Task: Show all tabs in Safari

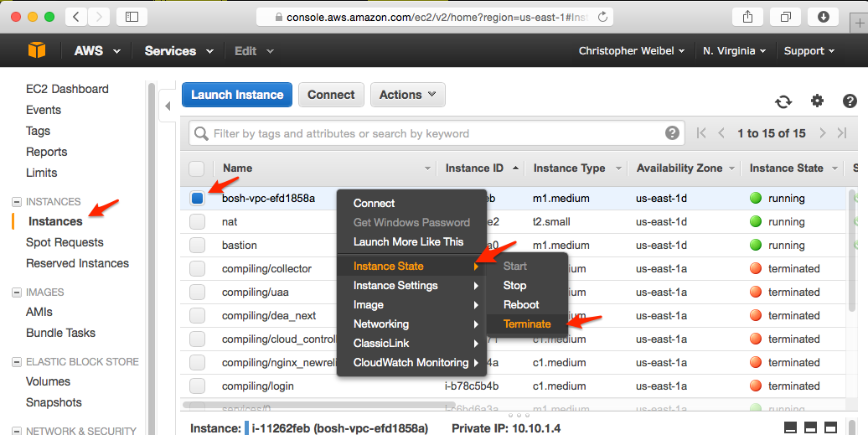Action: click(786, 17)
